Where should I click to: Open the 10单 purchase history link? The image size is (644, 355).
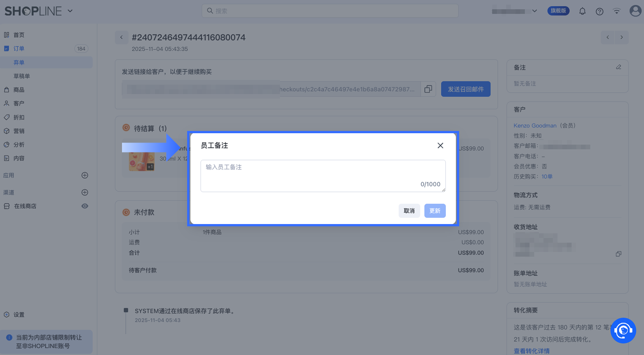547,177
